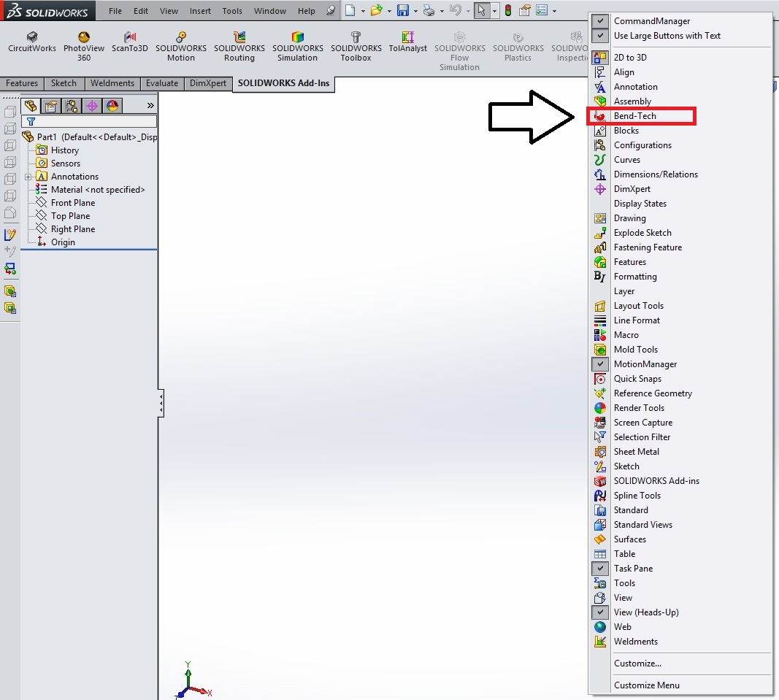Open the Tools menu
The image size is (779, 700).
[232, 11]
